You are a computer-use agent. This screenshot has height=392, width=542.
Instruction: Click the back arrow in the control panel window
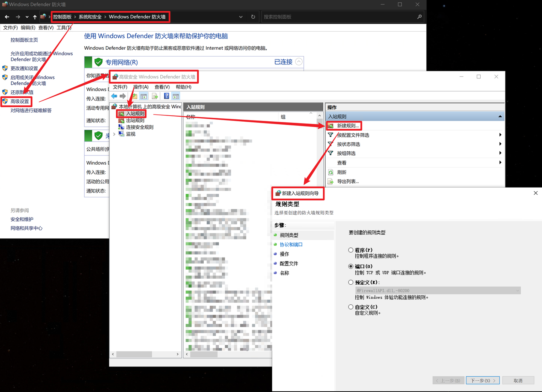point(7,17)
